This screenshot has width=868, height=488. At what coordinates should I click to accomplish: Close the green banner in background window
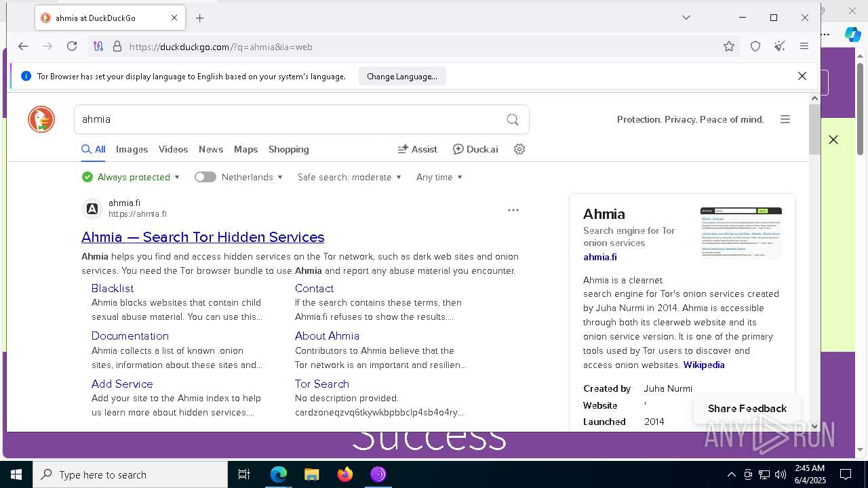[833, 140]
